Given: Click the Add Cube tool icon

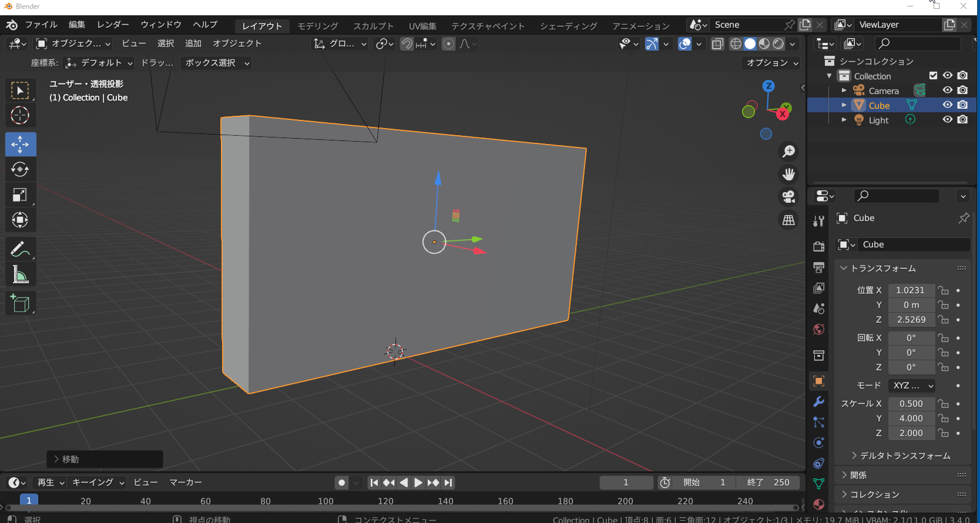Looking at the screenshot, I should [21, 303].
